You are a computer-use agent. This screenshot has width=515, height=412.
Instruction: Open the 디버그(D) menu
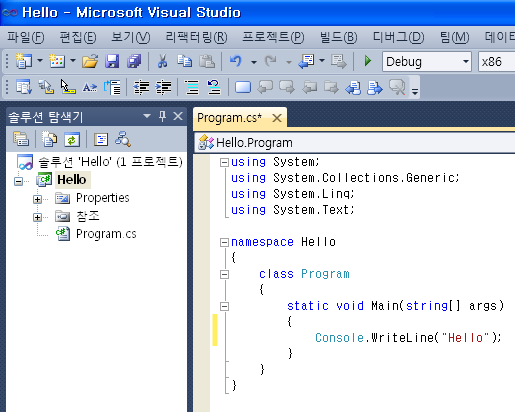click(398, 37)
